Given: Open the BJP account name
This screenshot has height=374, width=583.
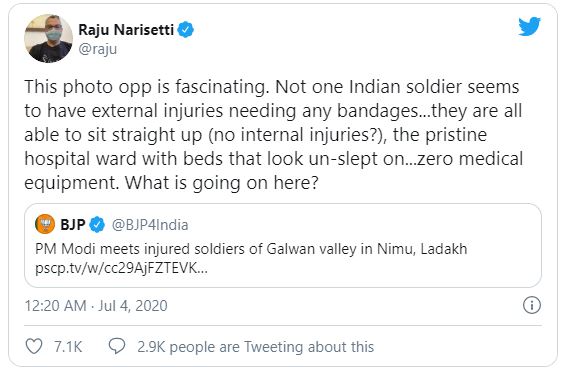Looking at the screenshot, I should pyautogui.click(x=73, y=225).
